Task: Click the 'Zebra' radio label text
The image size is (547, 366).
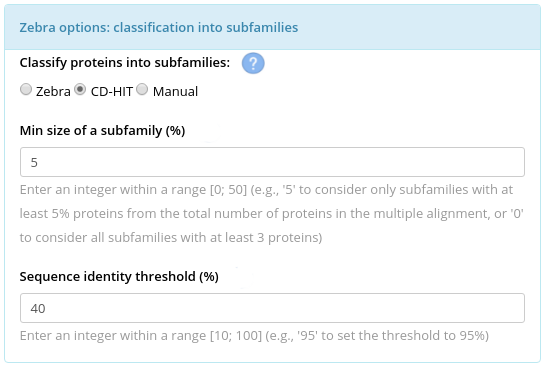Action: tap(53, 91)
